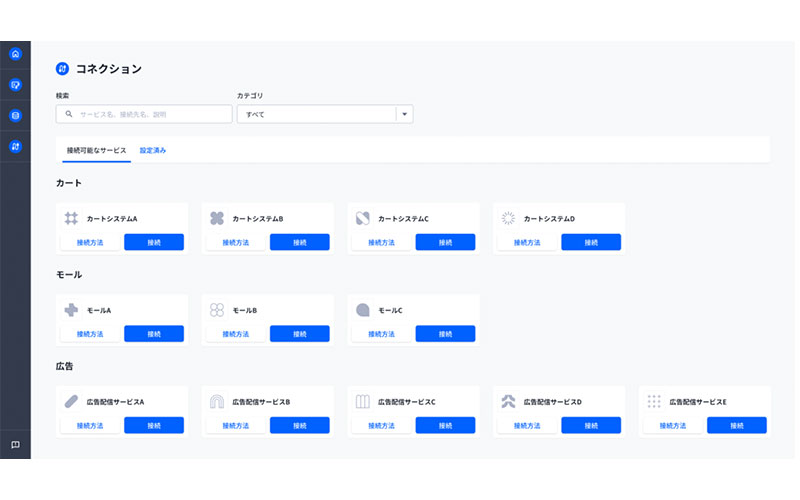Switch to the 設定済み tab
Viewport: 800px width, 500px height.
(x=153, y=151)
